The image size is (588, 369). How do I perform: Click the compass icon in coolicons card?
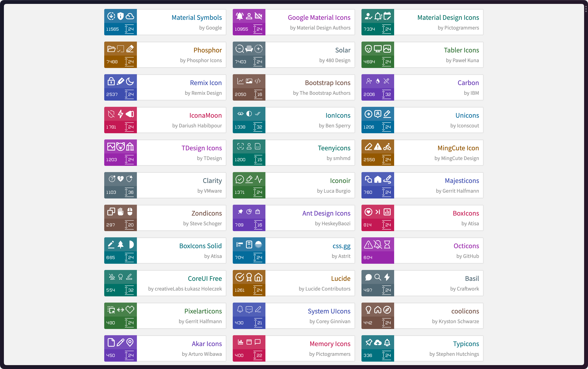387,310
